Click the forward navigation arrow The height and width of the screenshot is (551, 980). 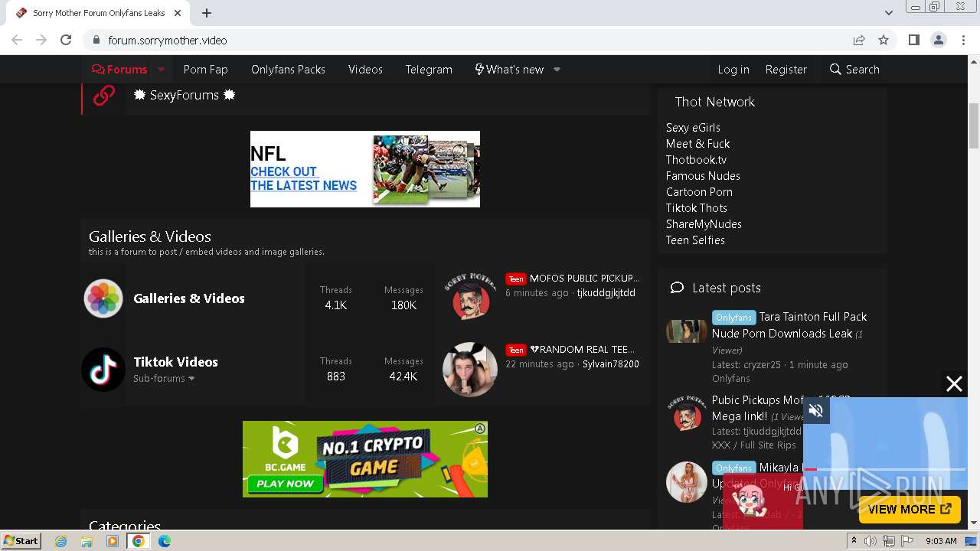tap(41, 40)
